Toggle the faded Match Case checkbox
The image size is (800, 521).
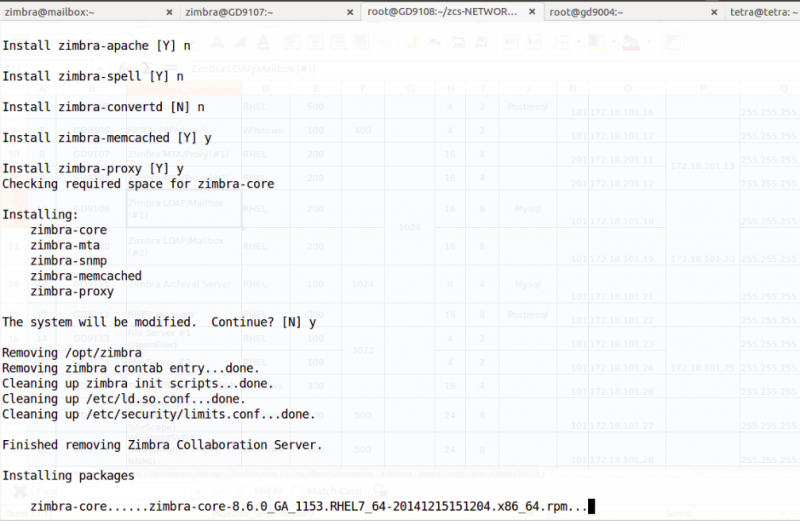(x=296, y=491)
